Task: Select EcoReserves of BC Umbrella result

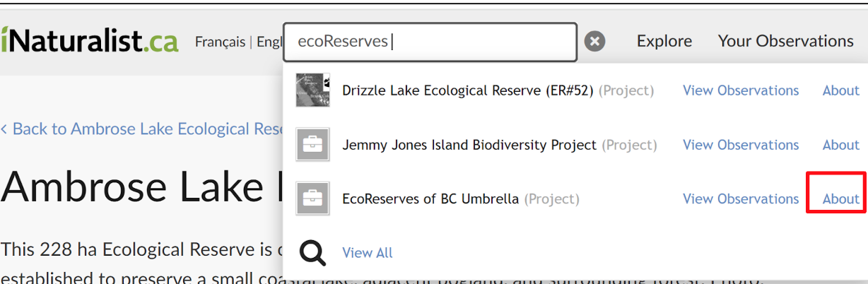Action: tap(430, 199)
